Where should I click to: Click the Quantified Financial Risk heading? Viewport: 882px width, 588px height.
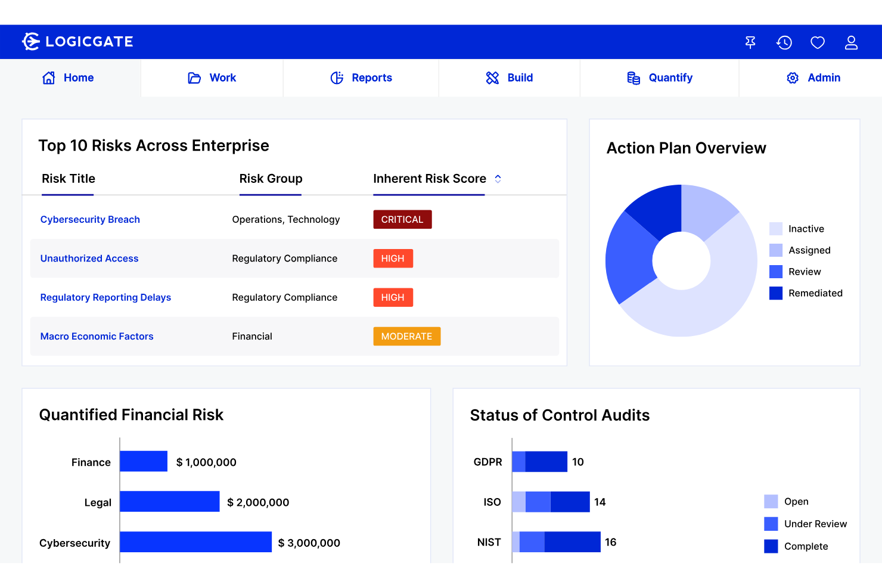pyautogui.click(x=131, y=415)
